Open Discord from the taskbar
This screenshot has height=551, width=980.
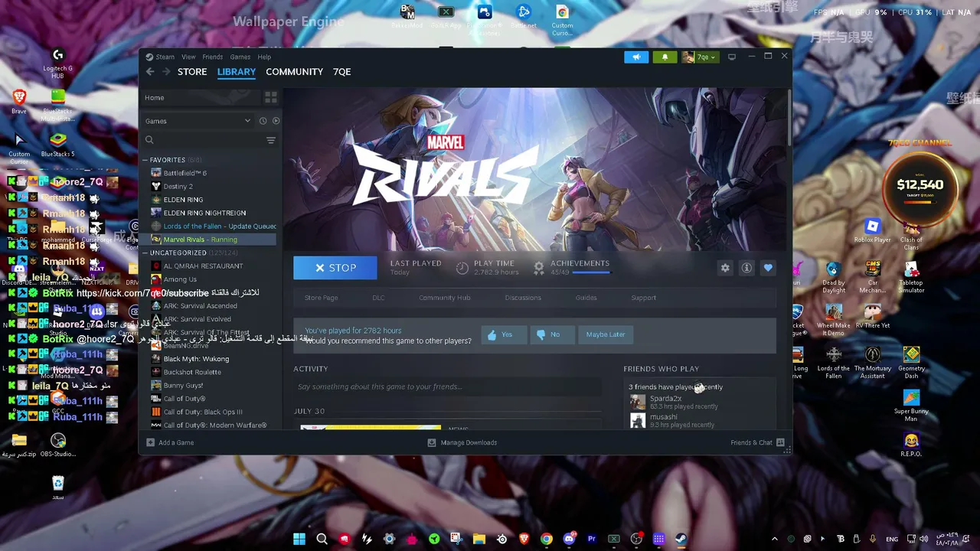click(x=569, y=539)
